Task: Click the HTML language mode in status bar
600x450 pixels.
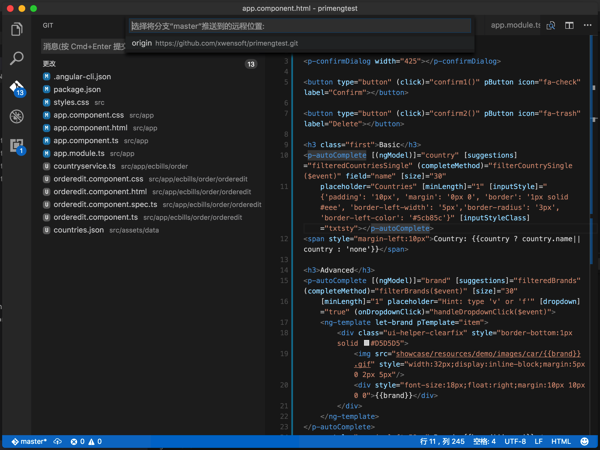Action: [x=561, y=442]
